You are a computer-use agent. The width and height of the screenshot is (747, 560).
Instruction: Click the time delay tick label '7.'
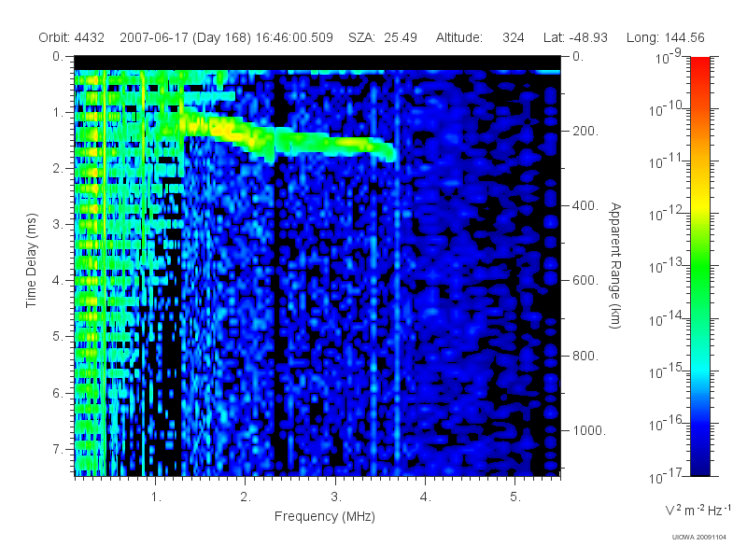[58, 449]
